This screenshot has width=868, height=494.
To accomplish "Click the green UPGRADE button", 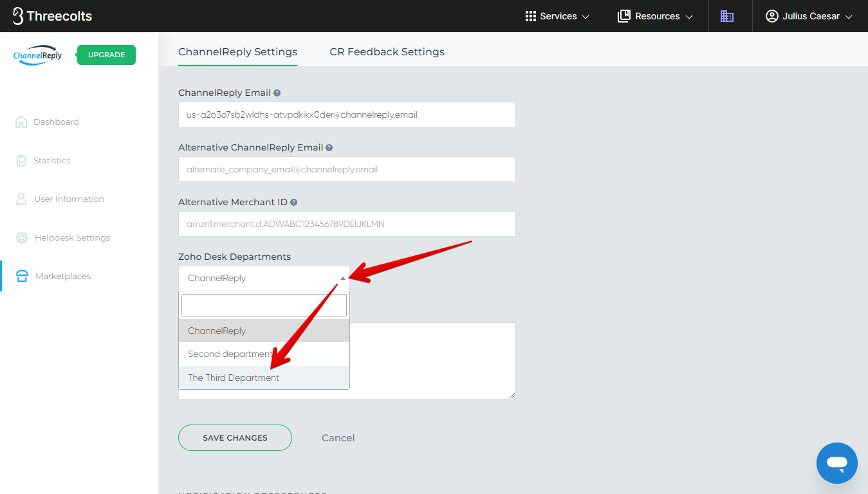I will (x=106, y=55).
